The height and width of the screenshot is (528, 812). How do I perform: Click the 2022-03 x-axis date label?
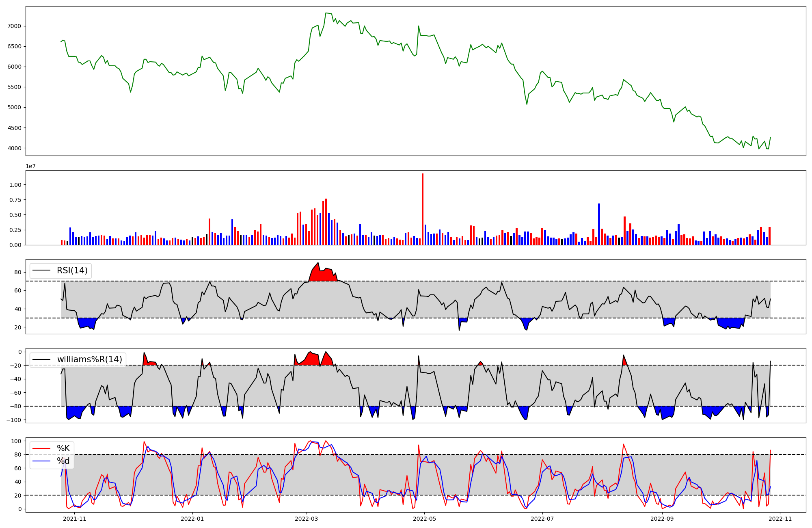pos(307,519)
